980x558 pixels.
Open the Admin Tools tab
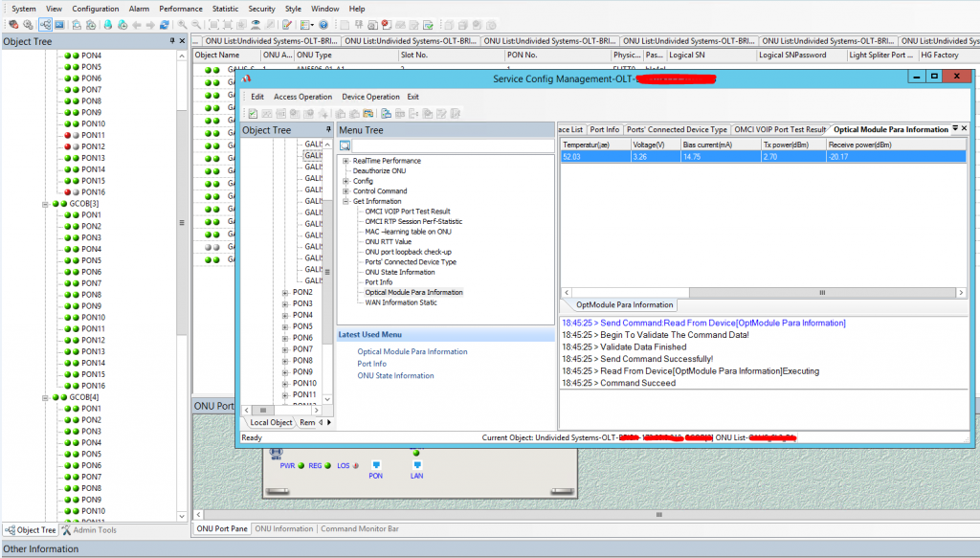click(x=89, y=529)
